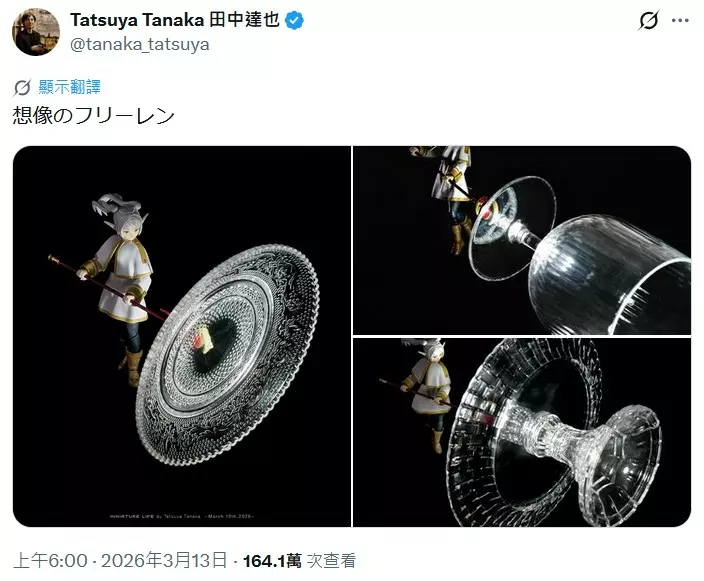Click the tweet text 想像のフリーレン
The width and height of the screenshot is (704, 581).
coord(93,116)
